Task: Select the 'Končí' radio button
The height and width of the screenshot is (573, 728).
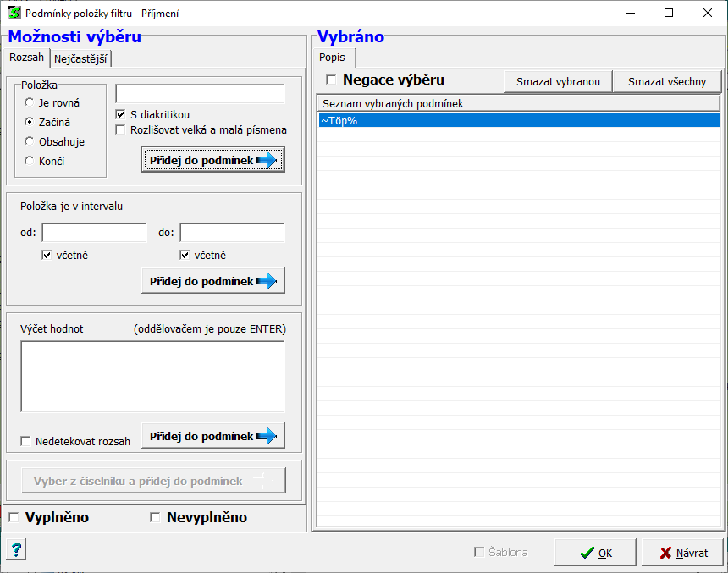Action: pos(30,161)
